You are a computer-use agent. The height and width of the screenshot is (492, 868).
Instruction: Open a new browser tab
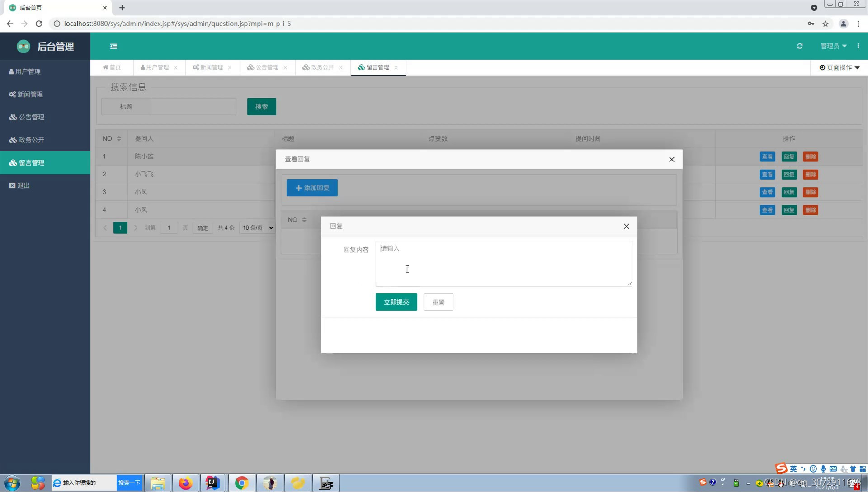122,8
